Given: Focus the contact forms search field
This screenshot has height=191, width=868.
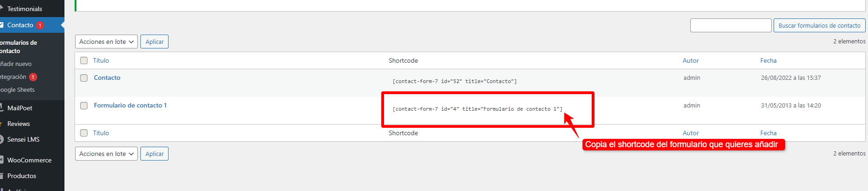Looking at the screenshot, I should point(731,25).
